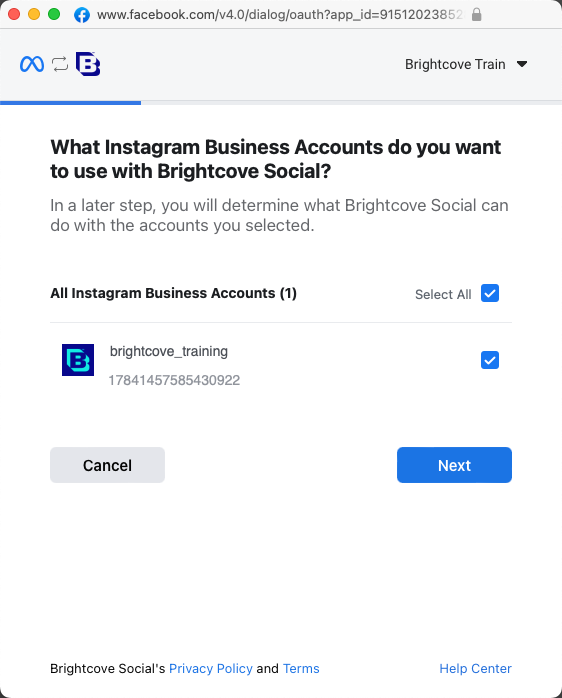Click the Brightcove B logo in header
This screenshot has height=698, width=562.
tap(88, 64)
